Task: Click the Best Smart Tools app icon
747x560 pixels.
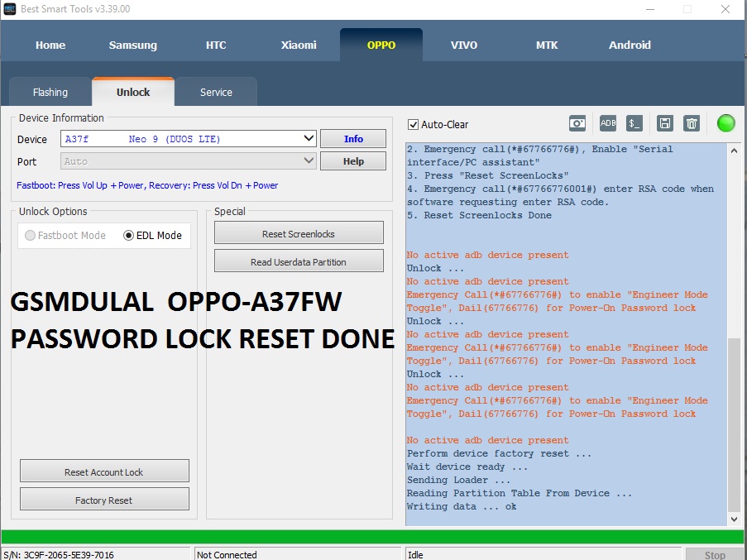Action: 10,9
